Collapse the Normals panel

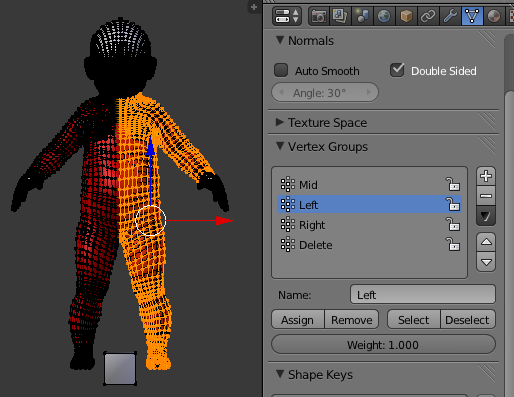(280, 40)
